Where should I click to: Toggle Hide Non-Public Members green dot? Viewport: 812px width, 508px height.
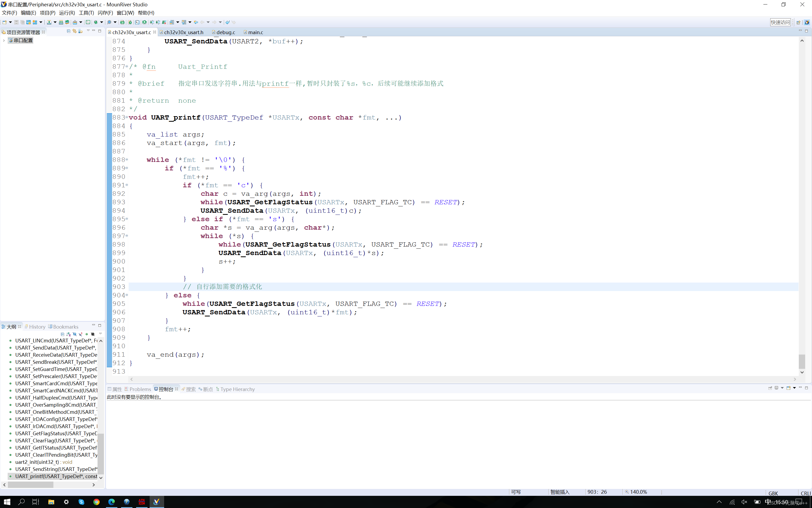[x=87, y=334]
